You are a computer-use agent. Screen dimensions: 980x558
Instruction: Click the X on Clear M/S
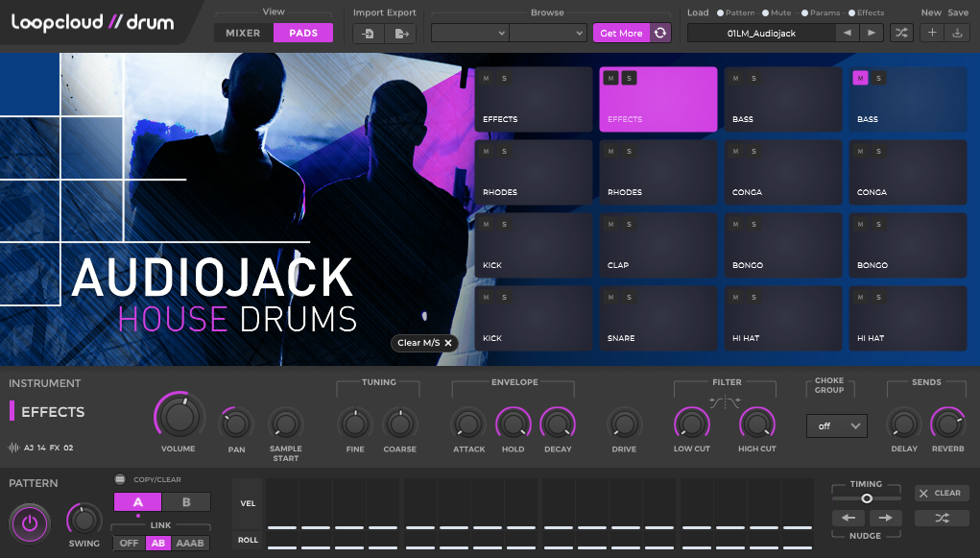[448, 343]
